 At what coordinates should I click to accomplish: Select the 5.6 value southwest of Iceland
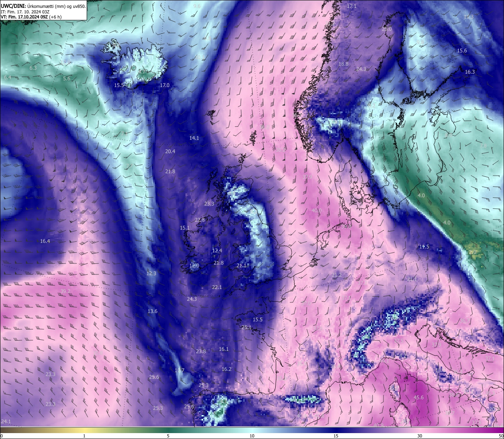[x=67, y=79]
